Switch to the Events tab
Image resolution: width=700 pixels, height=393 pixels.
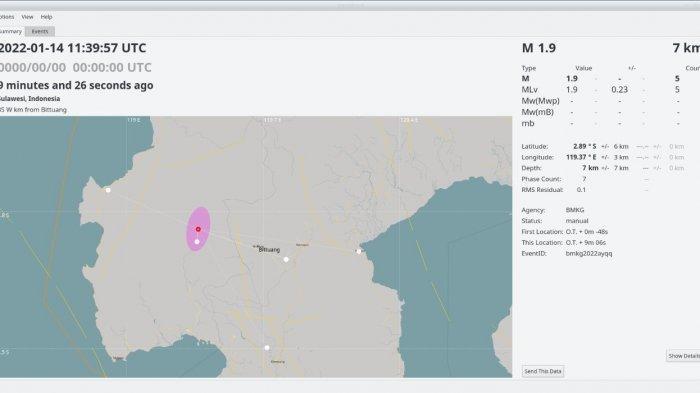(40, 31)
